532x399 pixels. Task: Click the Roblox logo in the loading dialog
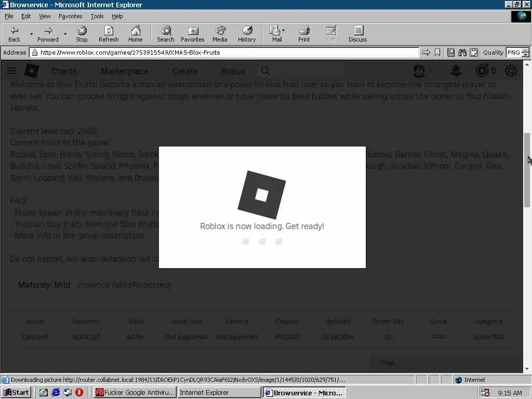[x=262, y=195]
